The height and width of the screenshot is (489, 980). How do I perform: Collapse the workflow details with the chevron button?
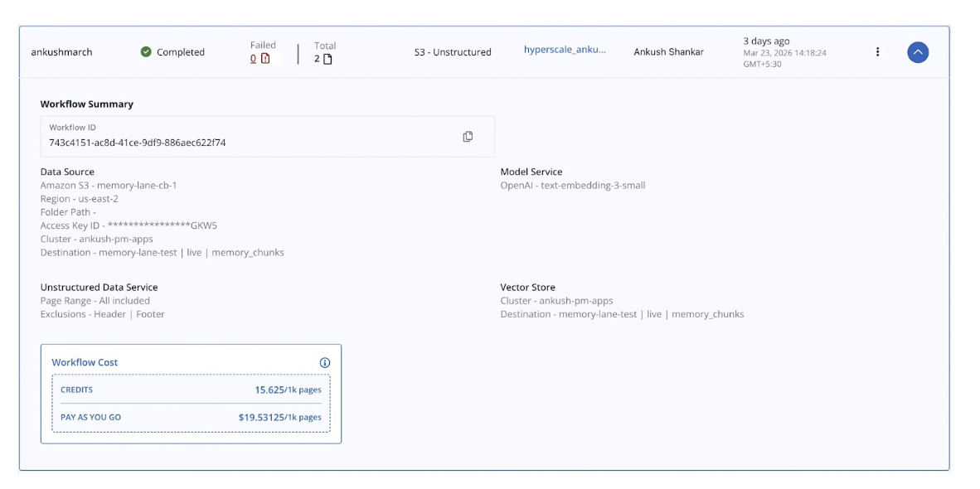click(x=917, y=52)
